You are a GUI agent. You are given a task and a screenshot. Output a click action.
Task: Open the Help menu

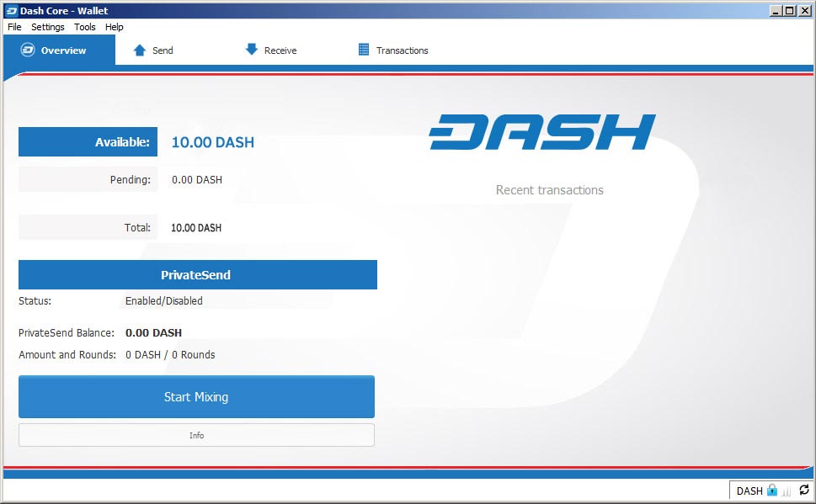(x=114, y=27)
